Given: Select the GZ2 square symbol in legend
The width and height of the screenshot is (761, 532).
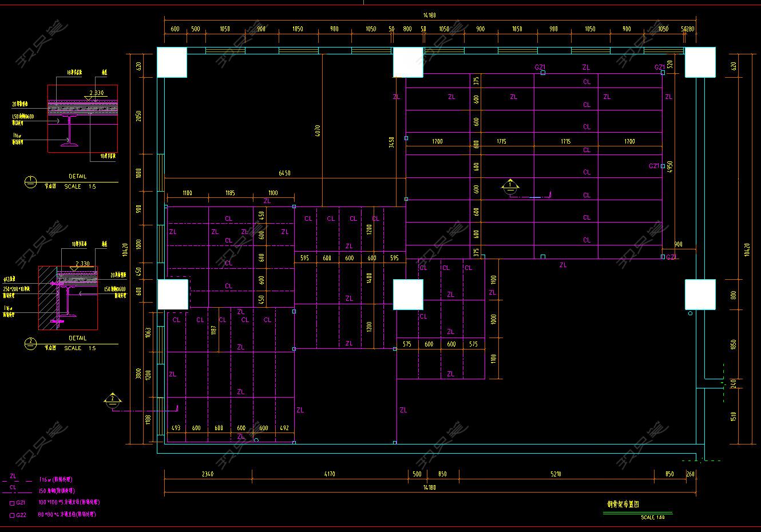Looking at the screenshot, I should pyautogui.click(x=11, y=515).
